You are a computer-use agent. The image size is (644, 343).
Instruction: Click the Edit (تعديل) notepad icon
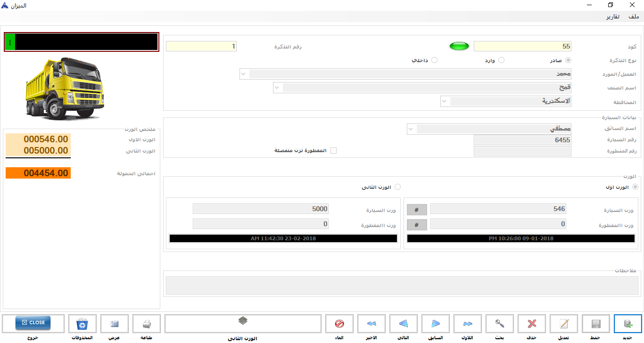pos(564,324)
